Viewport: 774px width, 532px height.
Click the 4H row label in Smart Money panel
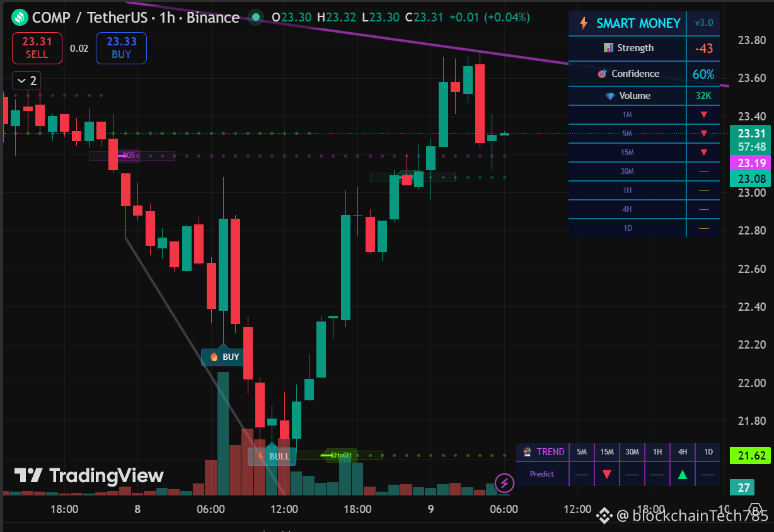click(x=627, y=209)
